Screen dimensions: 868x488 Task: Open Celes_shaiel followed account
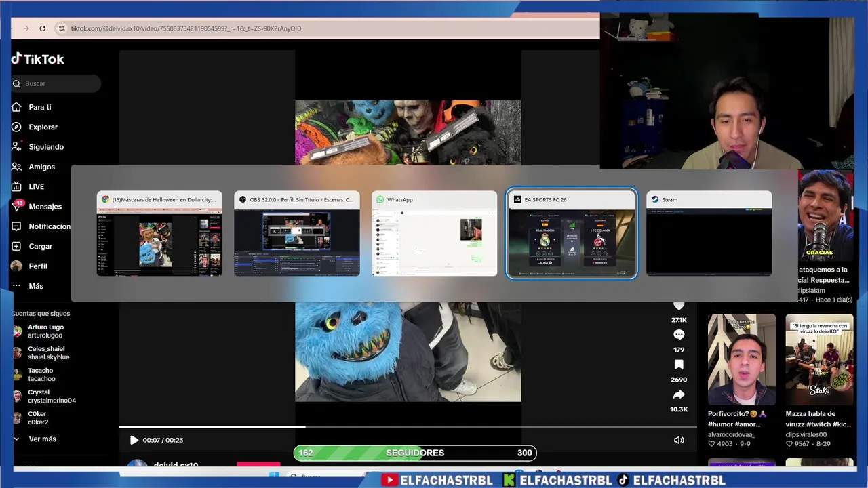click(x=47, y=353)
